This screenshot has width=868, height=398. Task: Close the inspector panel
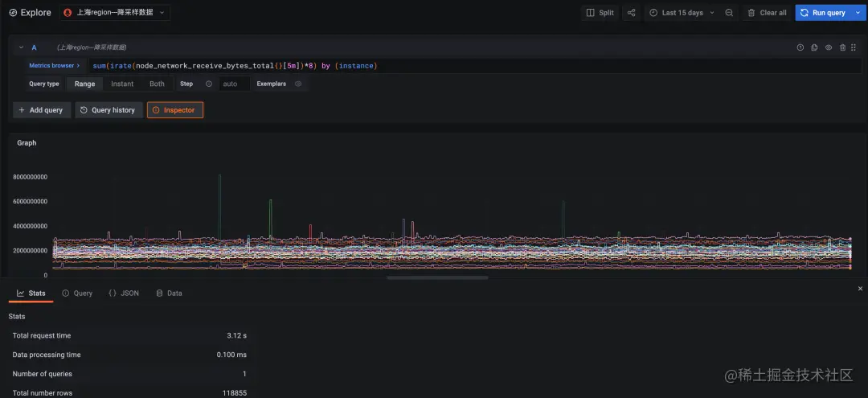point(860,289)
